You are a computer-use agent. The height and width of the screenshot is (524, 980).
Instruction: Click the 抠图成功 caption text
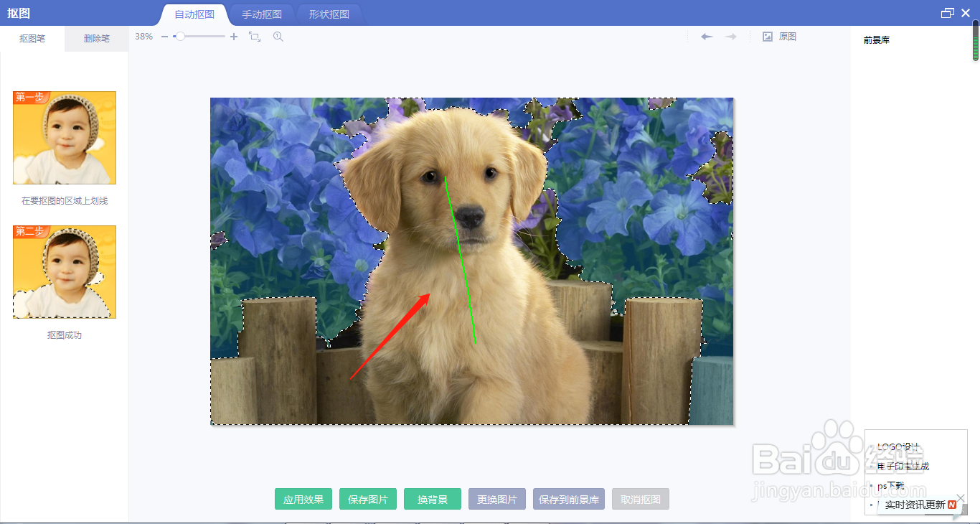pos(65,335)
